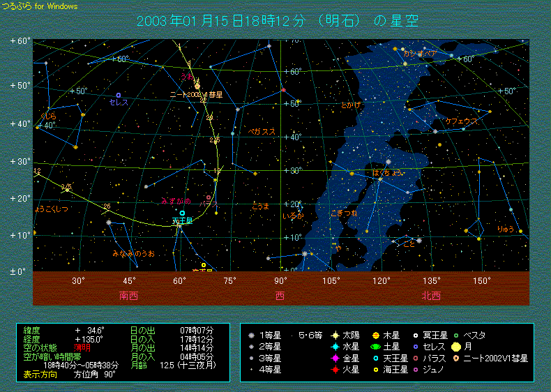Click the date and time title text
Viewport: 551px width, 392px height.
pos(278,21)
